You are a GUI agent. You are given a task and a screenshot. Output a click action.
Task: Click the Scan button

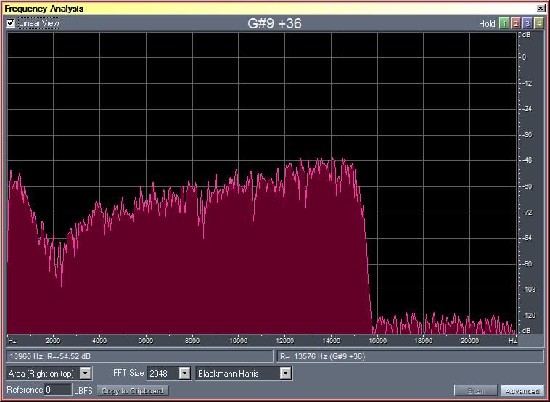tap(476, 391)
